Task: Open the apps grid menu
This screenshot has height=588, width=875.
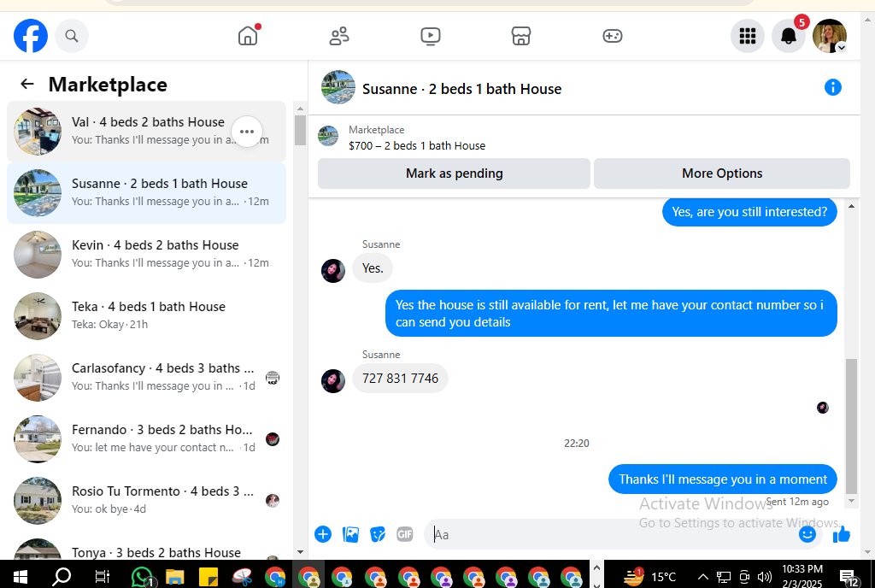Action: (x=747, y=36)
